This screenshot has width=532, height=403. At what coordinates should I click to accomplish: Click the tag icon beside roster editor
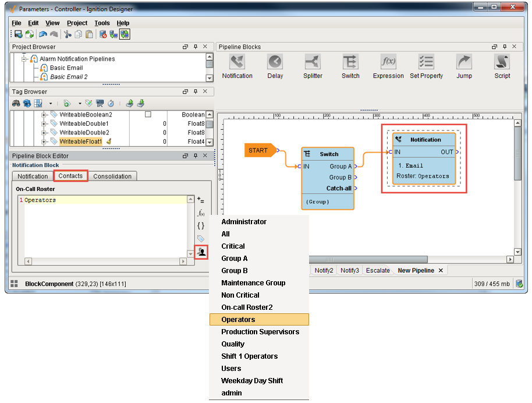pyautogui.click(x=201, y=239)
